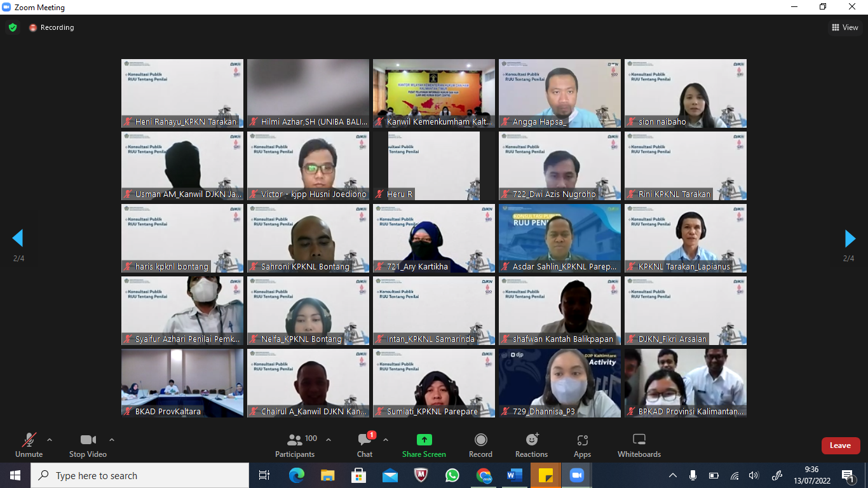The height and width of the screenshot is (488, 868).
Task: Expand the arrow next to Participants
Action: coord(329,440)
